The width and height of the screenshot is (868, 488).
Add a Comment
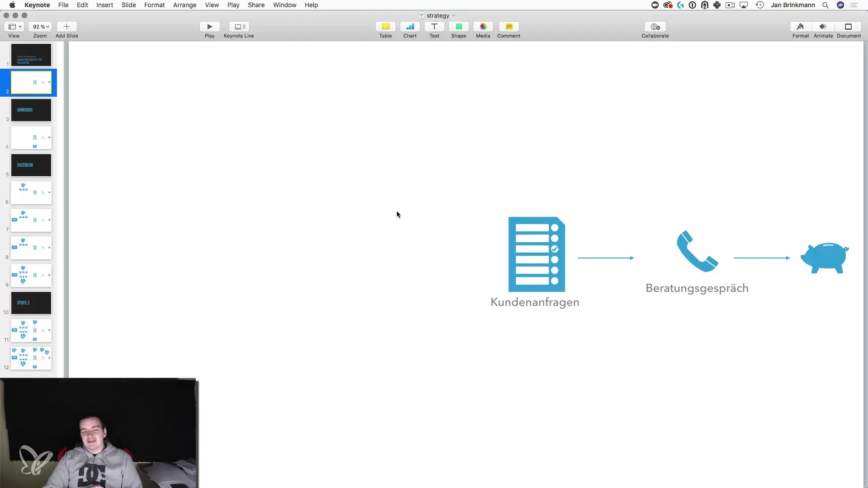tap(509, 27)
